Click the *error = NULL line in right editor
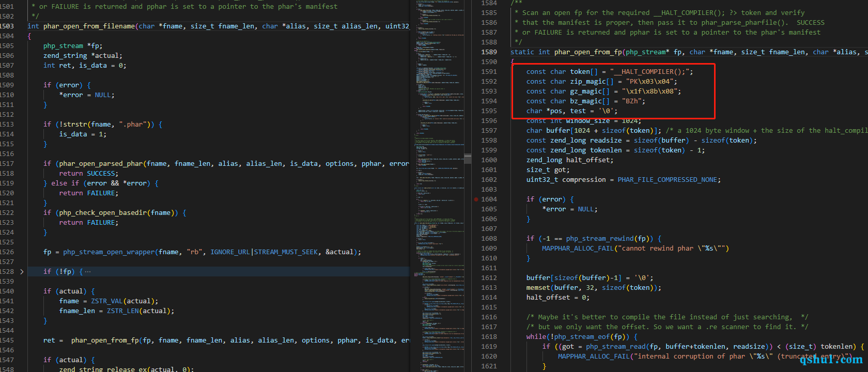Screen dimensions: 868x372 click(570, 209)
